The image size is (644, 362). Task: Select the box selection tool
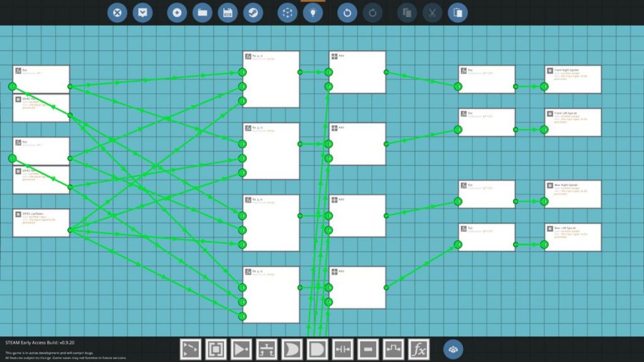coord(216,351)
